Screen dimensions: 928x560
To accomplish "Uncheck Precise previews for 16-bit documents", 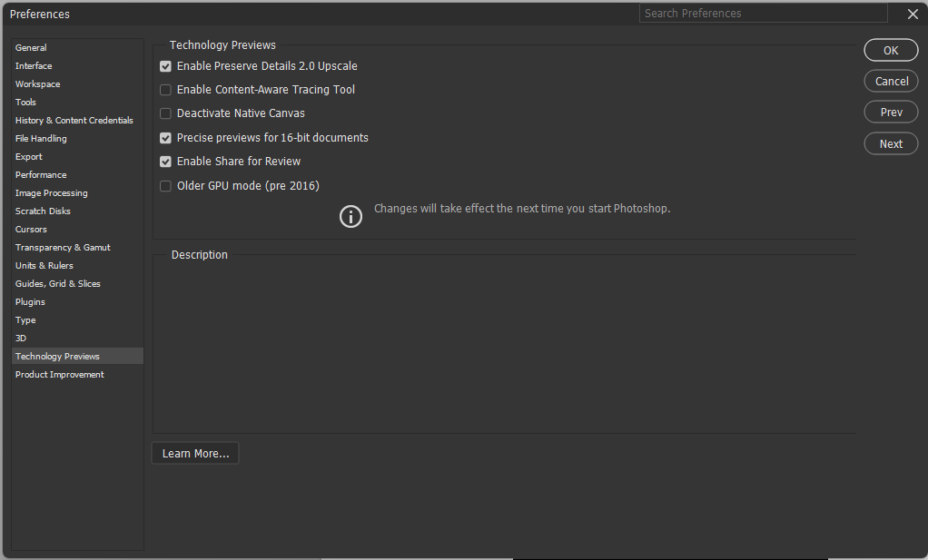I will pyautogui.click(x=165, y=137).
